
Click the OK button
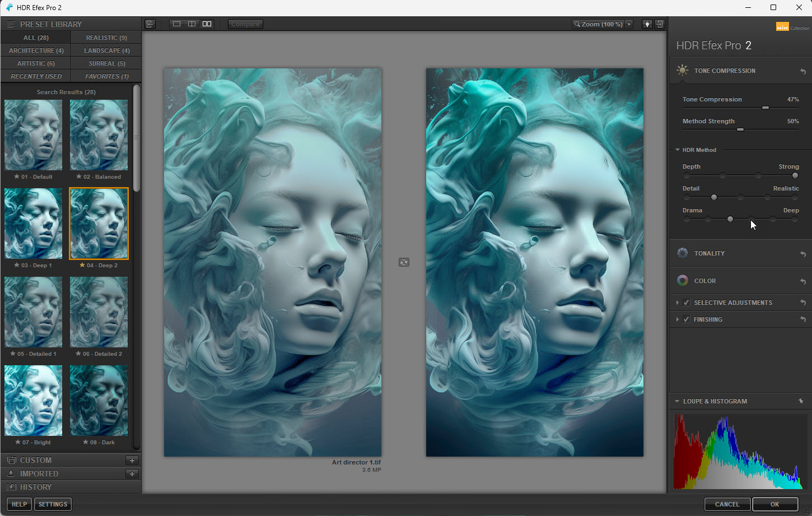coord(774,504)
